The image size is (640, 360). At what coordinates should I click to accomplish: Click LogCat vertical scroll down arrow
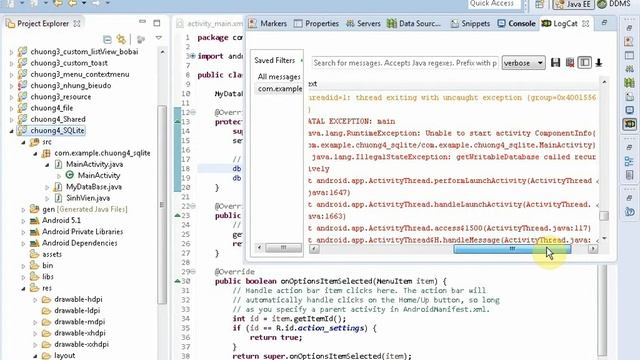[x=604, y=238]
